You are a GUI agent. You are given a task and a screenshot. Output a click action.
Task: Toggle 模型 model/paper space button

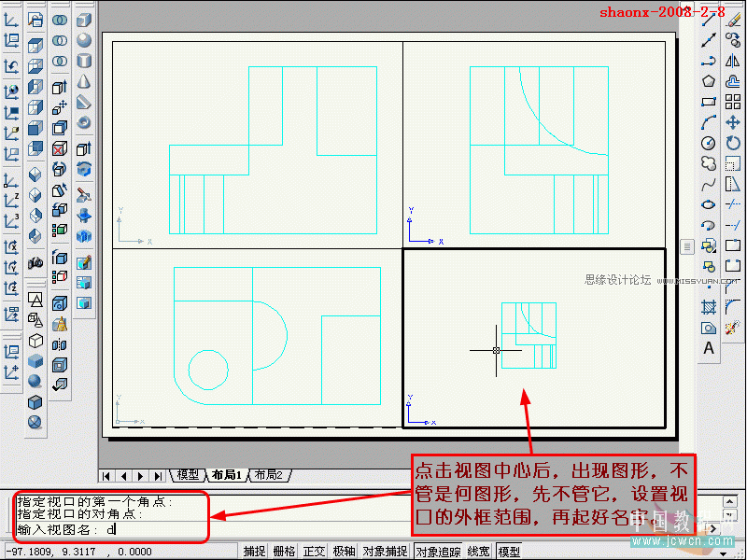coord(509,552)
